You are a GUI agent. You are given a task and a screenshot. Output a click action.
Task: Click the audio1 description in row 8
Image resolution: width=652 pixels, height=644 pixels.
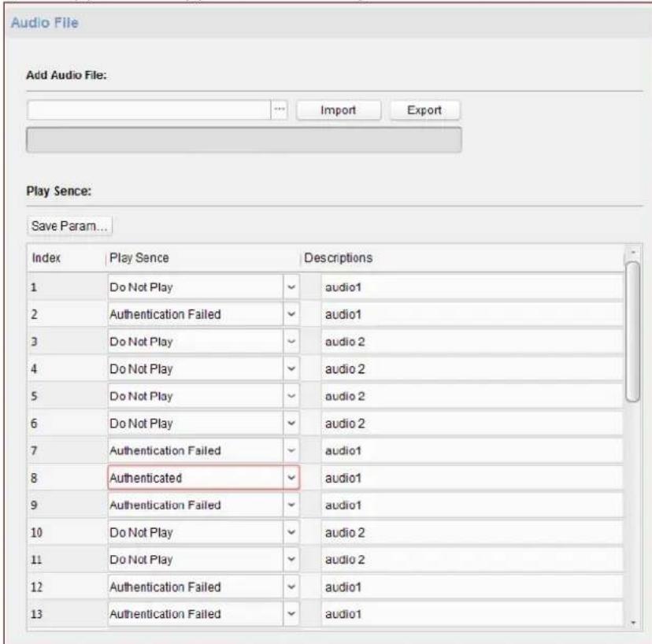click(x=472, y=478)
